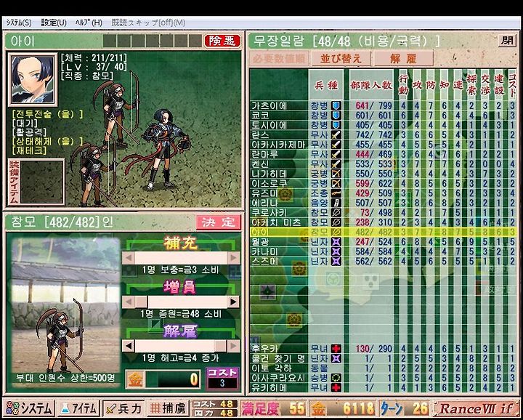Open the 捕虜 prisoners button
The image size is (523, 420).
click(x=168, y=408)
